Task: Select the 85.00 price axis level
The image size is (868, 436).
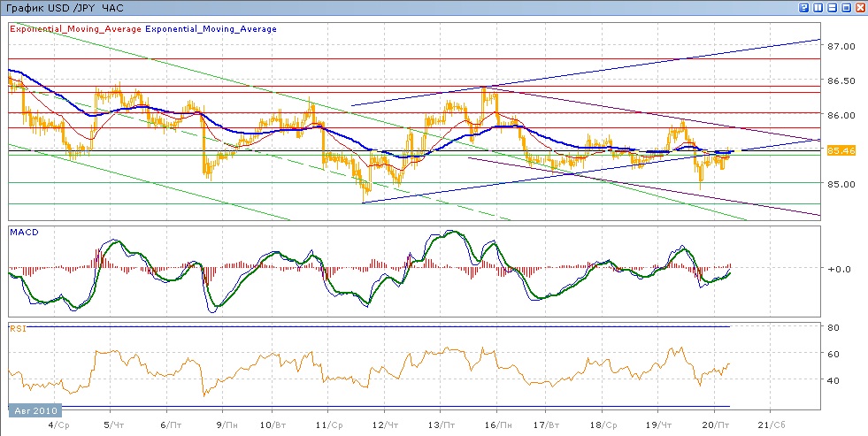Action: click(x=840, y=185)
